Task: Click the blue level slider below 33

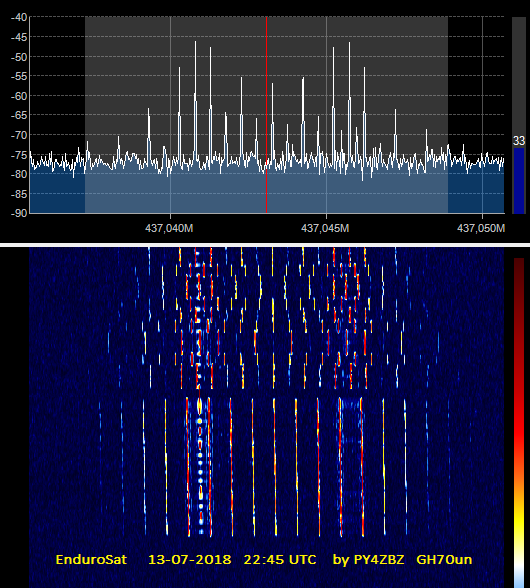Action: point(519,181)
